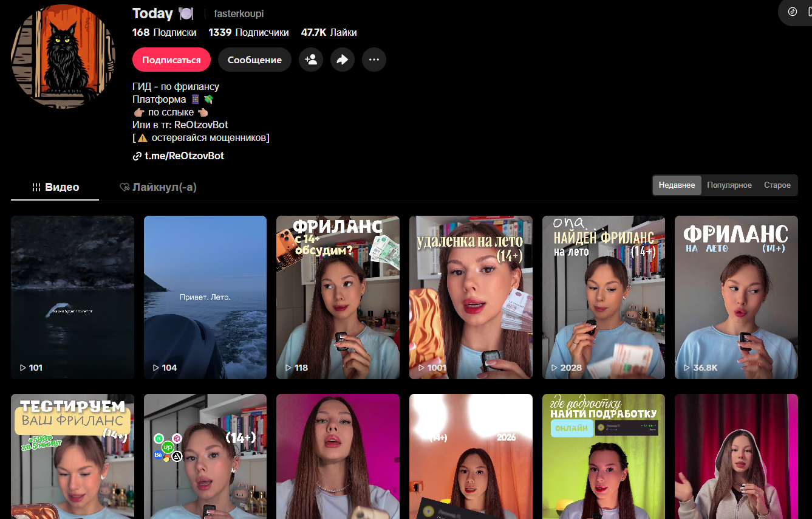The height and width of the screenshot is (519, 812).
Task: Click the bio line 'Или в тг: ReOtzovBot'
Action: pos(180,125)
